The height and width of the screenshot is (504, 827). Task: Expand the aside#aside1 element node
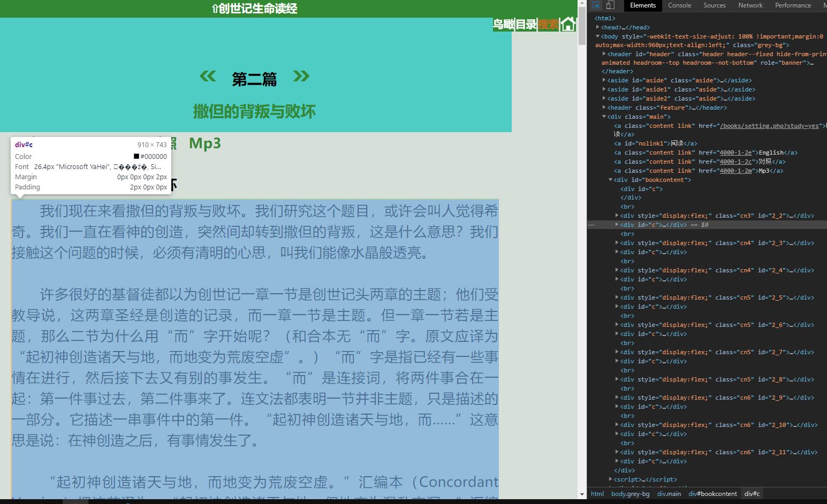604,89
